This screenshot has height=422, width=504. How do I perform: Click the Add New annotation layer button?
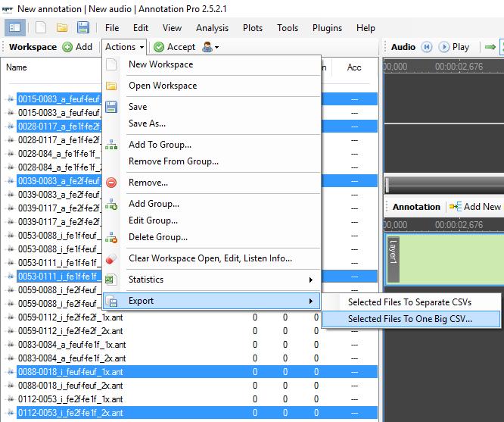point(475,207)
